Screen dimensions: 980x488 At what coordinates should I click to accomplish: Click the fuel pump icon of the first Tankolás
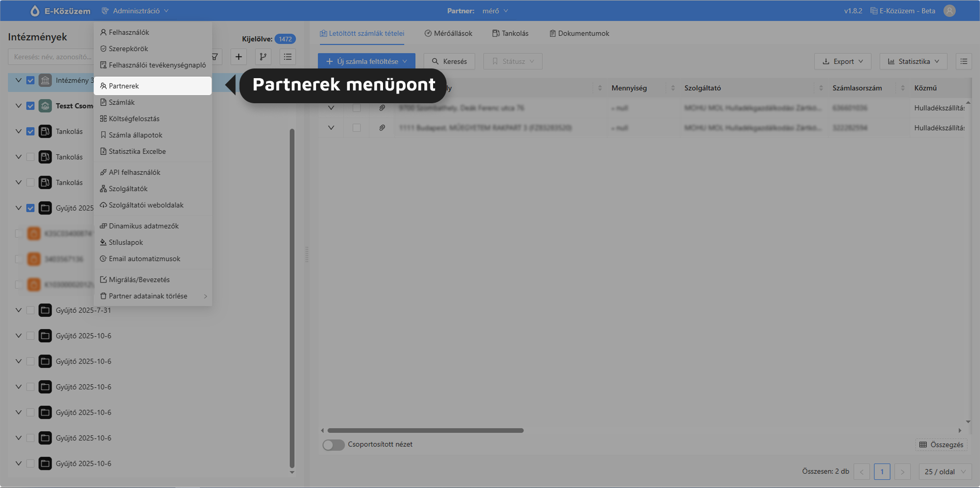tap(45, 131)
